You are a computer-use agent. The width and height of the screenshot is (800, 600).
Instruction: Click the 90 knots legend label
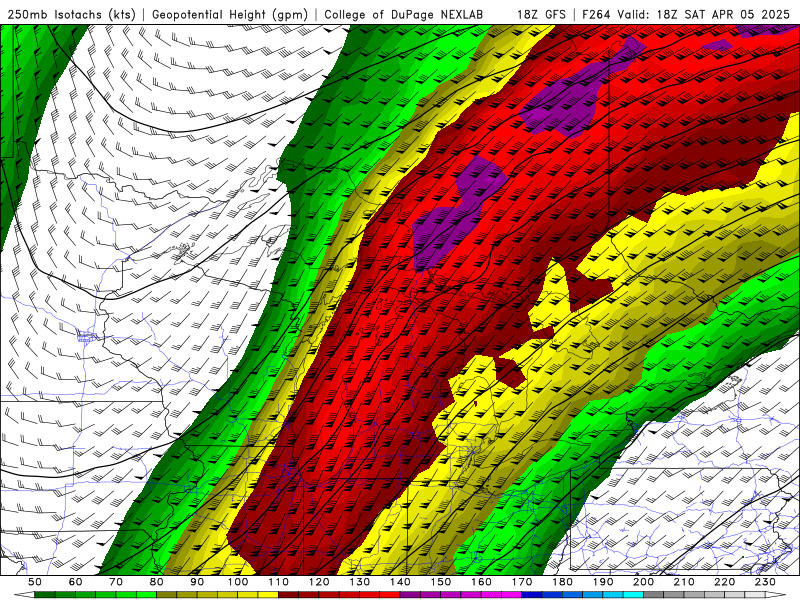(x=197, y=582)
